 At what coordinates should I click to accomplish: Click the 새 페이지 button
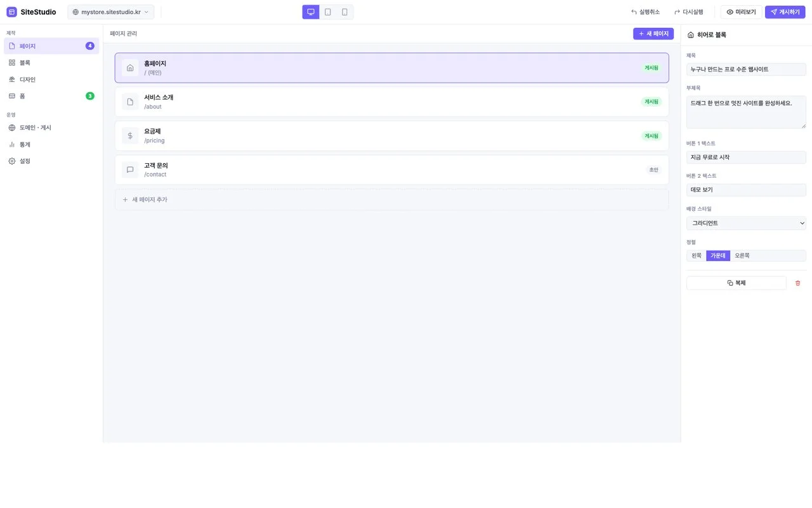point(653,34)
